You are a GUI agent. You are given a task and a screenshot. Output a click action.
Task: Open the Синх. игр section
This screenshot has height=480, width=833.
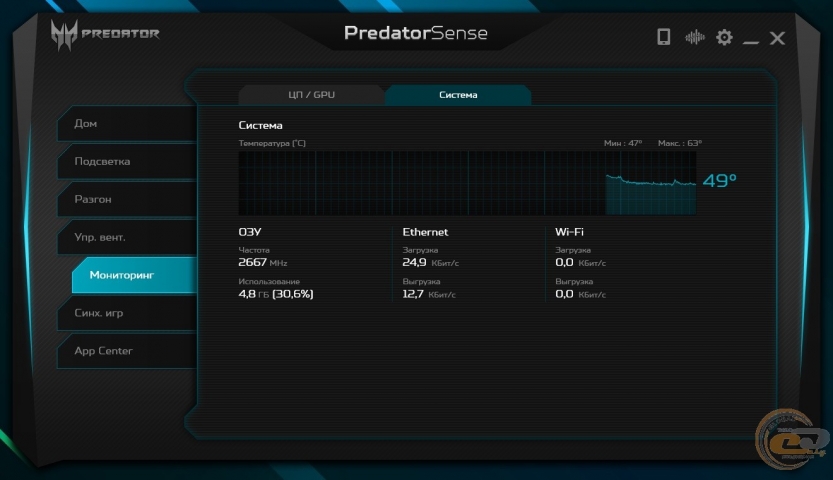[x=128, y=313]
